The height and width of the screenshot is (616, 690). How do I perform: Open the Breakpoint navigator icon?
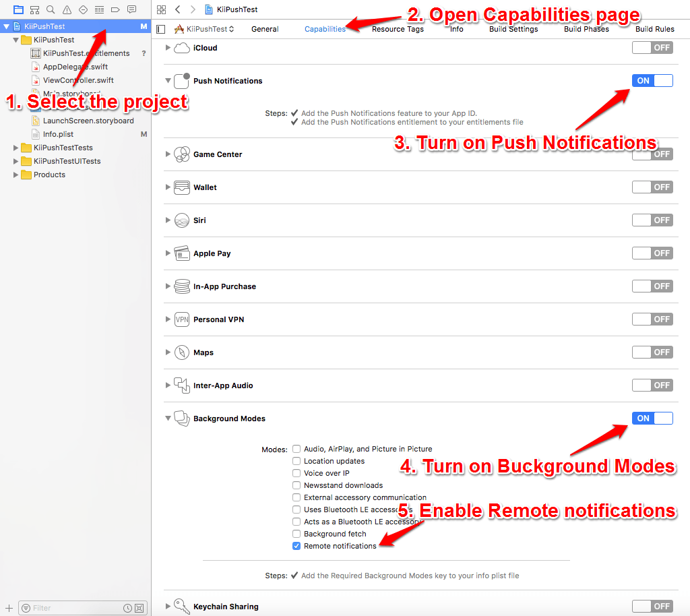click(x=115, y=9)
